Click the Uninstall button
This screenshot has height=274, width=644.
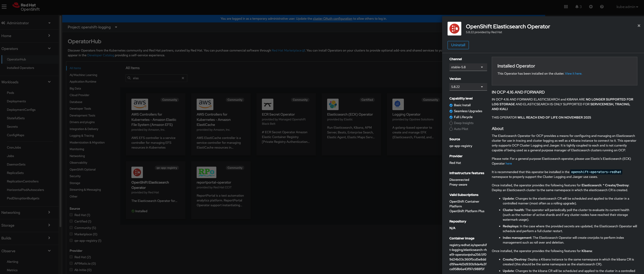[458, 45]
